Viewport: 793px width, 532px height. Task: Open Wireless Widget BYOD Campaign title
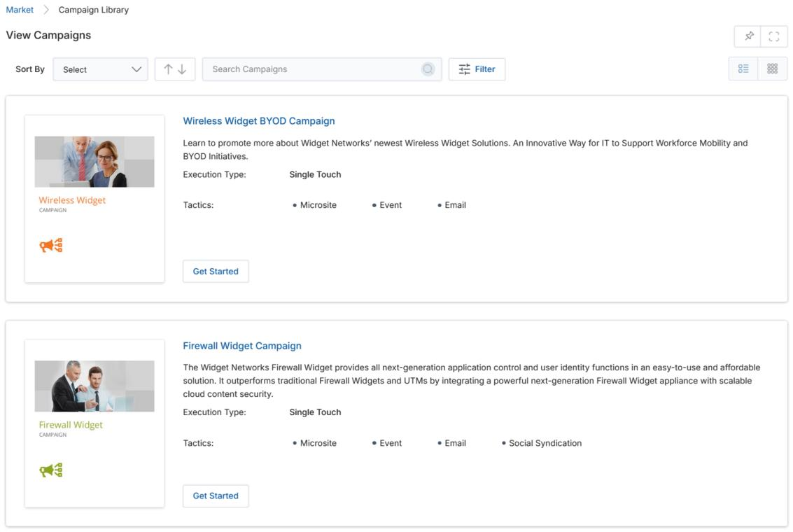point(259,121)
